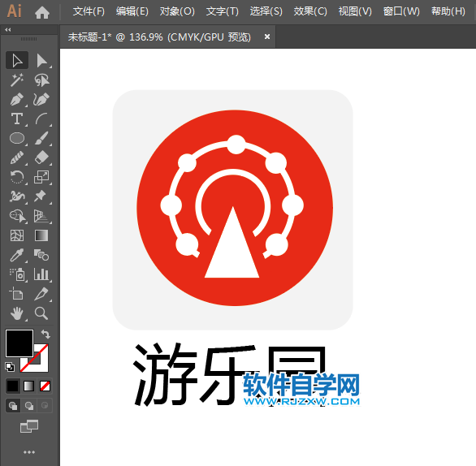Select the Ellipse tool
This screenshot has width=476, height=466.
(x=17, y=138)
